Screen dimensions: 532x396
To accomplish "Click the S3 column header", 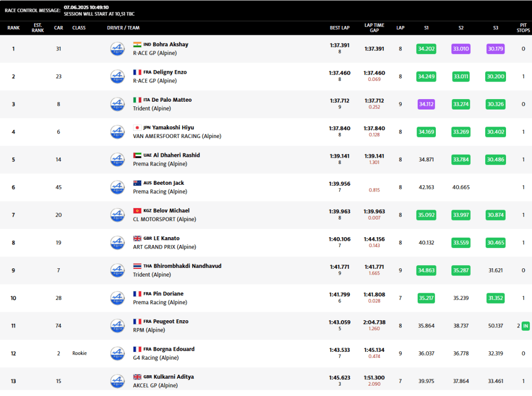I will coord(496,28).
